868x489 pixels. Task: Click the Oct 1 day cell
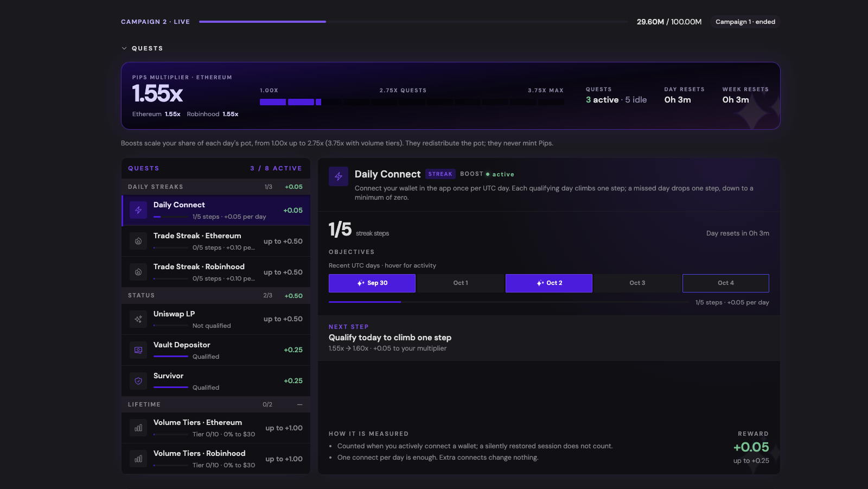coord(461,283)
